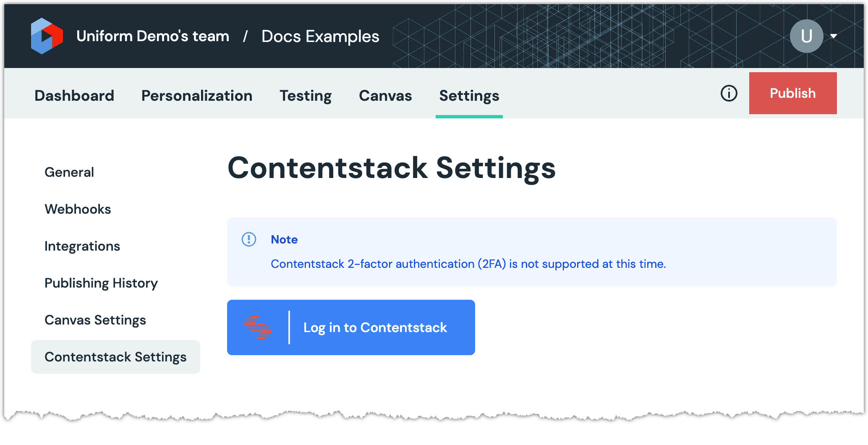Viewport: 868px width, 445px height.
Task: Choose Canvas Settings in the sidebar
Action: (95, 320)
